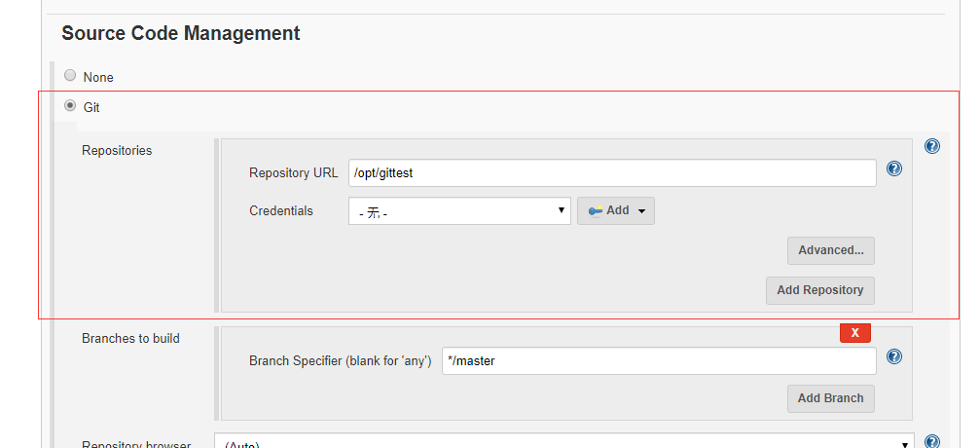Click the Credentials field label
This screenshot has width=980, height=448.
point(281,210)
